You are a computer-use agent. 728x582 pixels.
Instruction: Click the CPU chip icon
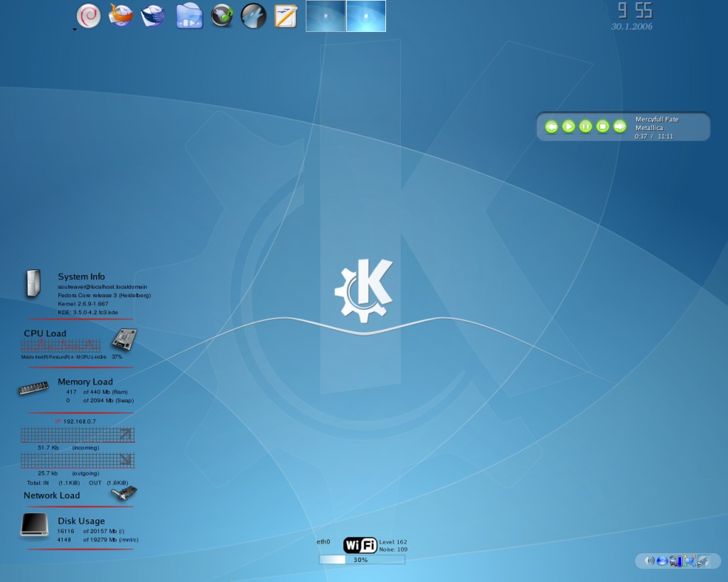124,339
